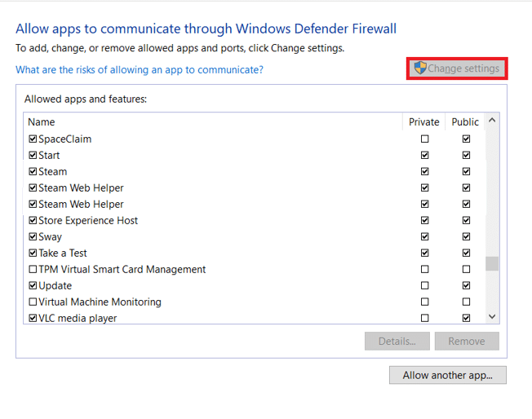Enable Private access for SpaceClaim

click(x=424, y=139)
